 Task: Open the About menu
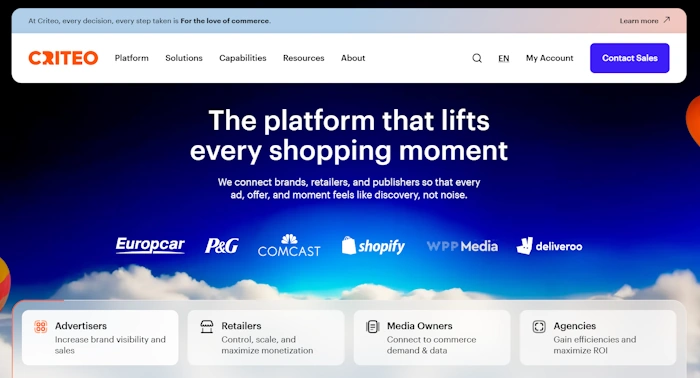point(353,58)
